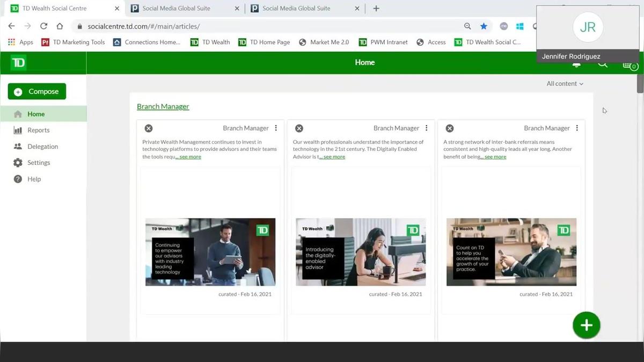Screen dimensions: 644x362
Task: Expand the All content filter dropdown
Action: tap(565, 84)
